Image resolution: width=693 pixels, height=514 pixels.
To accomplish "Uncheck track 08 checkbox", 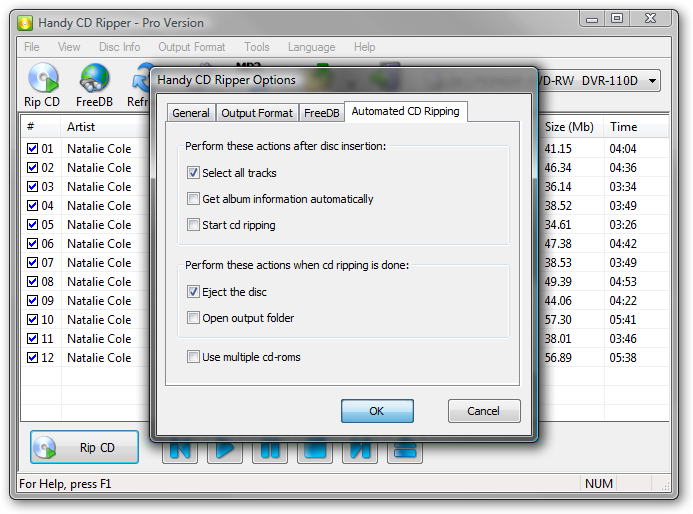I will 32,282.
